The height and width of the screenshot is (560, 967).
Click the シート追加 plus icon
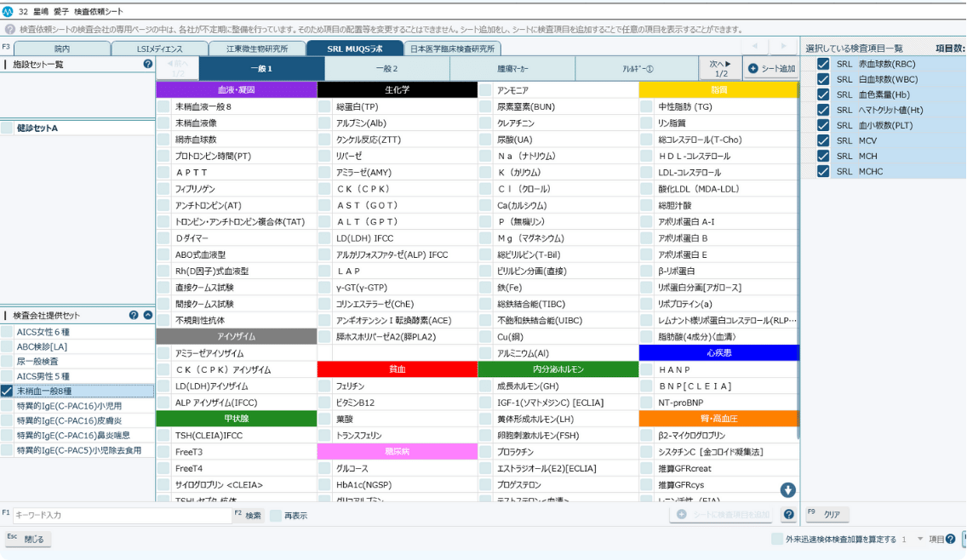(752, 69)
